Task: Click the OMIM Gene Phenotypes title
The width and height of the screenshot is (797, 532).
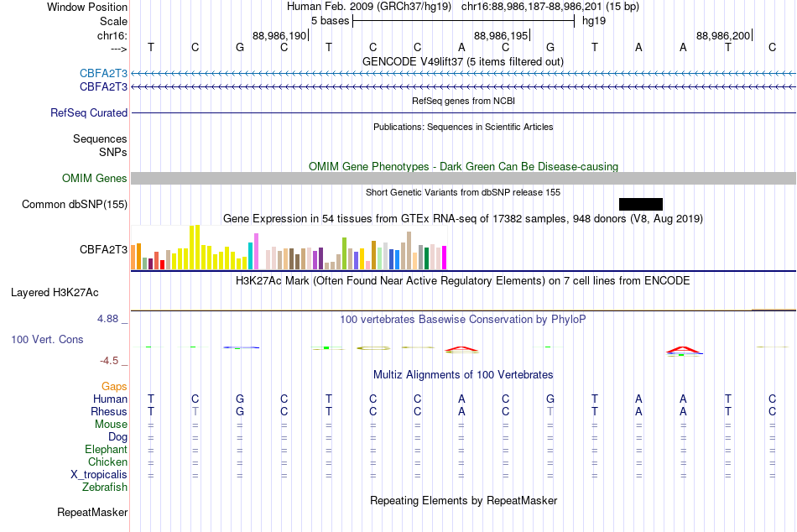Action: (464, 166)
